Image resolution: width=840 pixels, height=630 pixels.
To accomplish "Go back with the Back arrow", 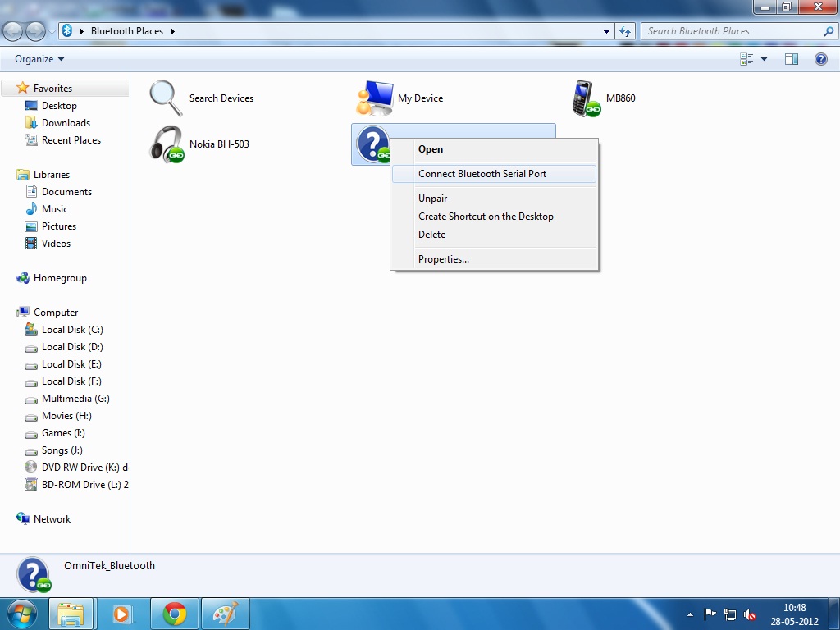I will [13, 32].
